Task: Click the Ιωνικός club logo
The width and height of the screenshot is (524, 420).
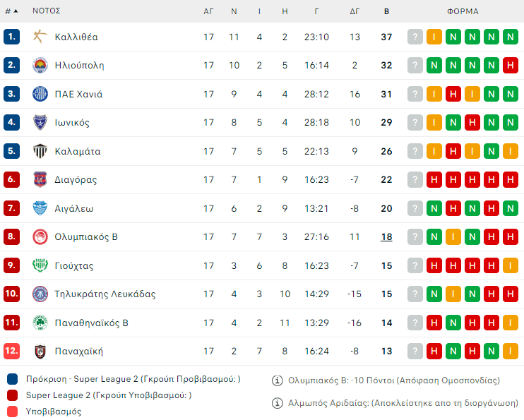Action: pos(40,123)
